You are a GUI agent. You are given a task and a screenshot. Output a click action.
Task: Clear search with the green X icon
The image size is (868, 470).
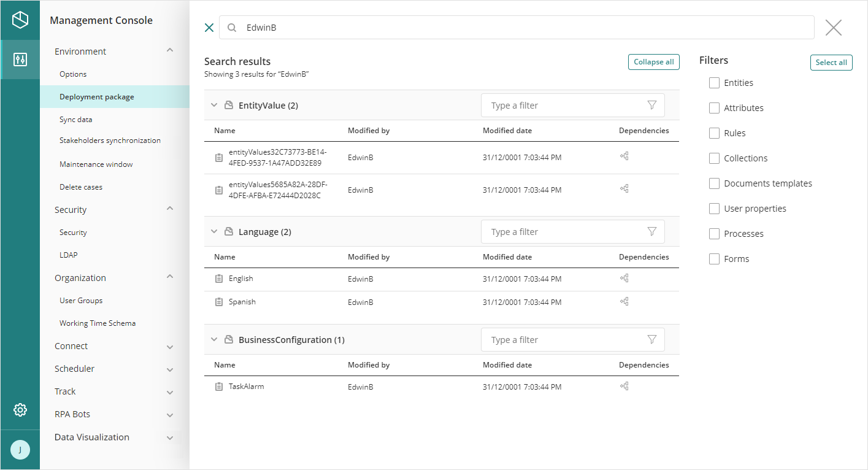[209, 28]
